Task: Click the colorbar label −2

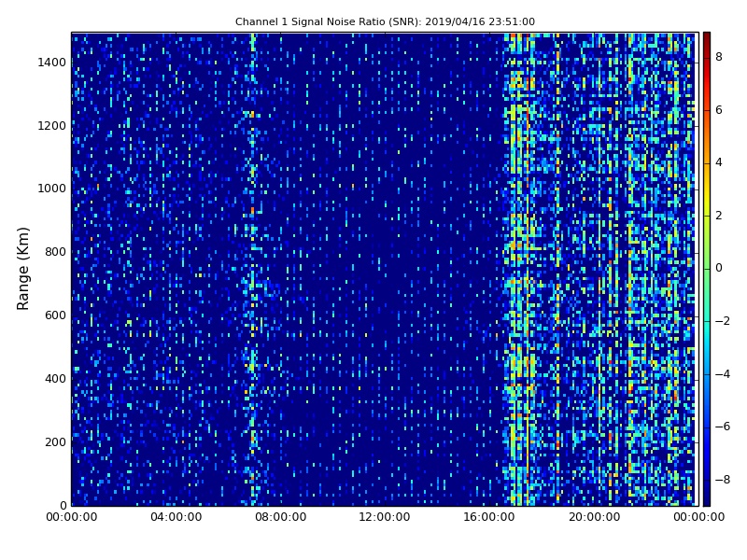Action: [723, 321]
